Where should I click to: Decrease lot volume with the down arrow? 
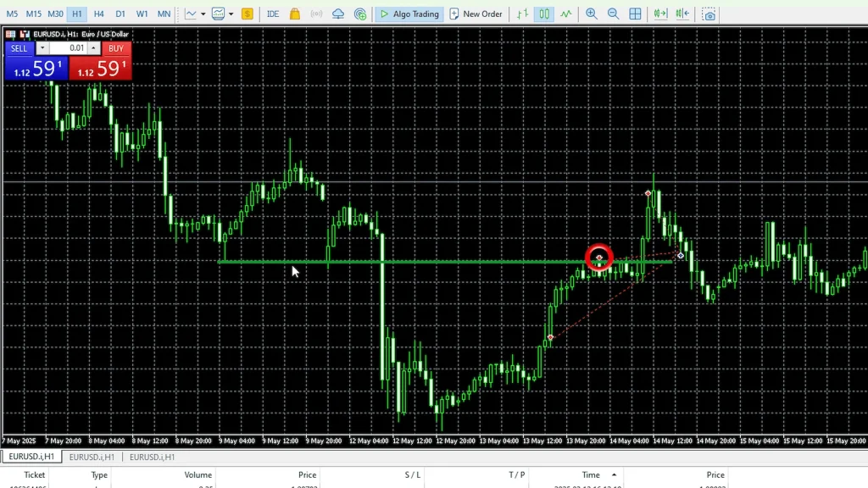tap(42, 48)
